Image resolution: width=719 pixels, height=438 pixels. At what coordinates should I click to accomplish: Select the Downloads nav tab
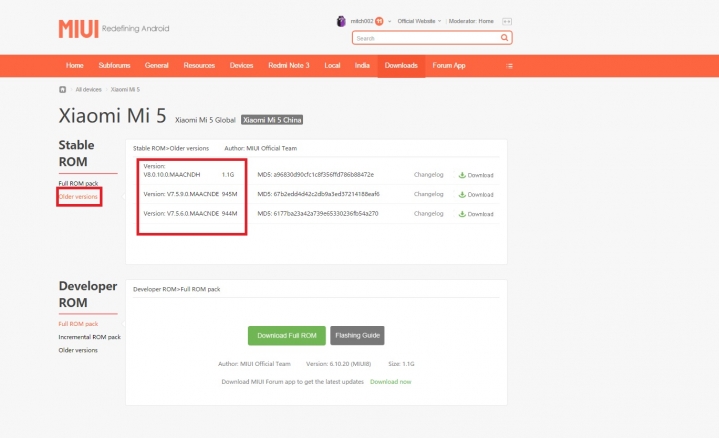click(401, 66)
